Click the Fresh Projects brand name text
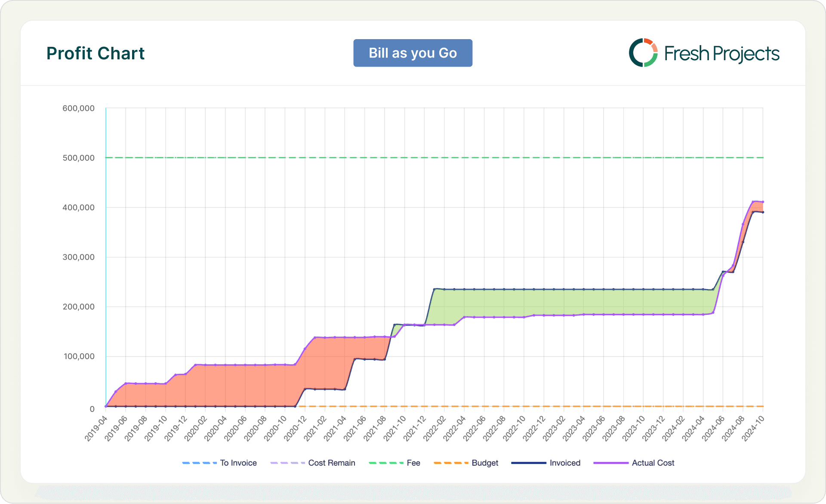This screenshot has width=826, height=504. tap(721, 54)
